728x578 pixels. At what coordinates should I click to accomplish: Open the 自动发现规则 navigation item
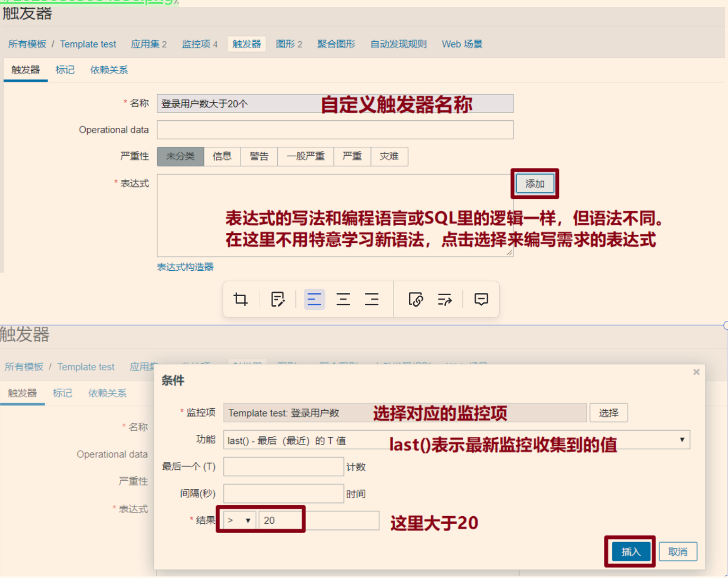pos(398,44)
